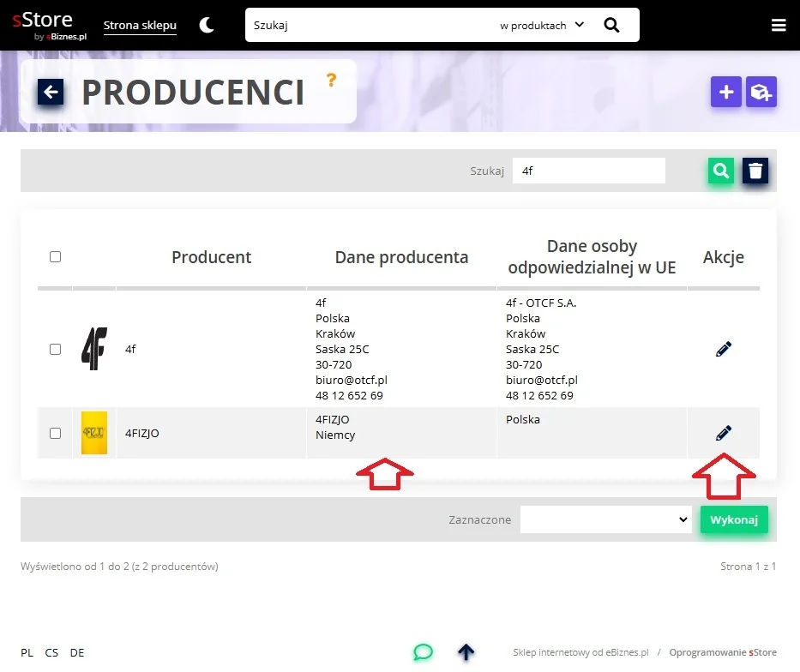Expand the 'w produktach' search scope dropdown
This screenshot has width=800, height=672.
pos(541,25)
